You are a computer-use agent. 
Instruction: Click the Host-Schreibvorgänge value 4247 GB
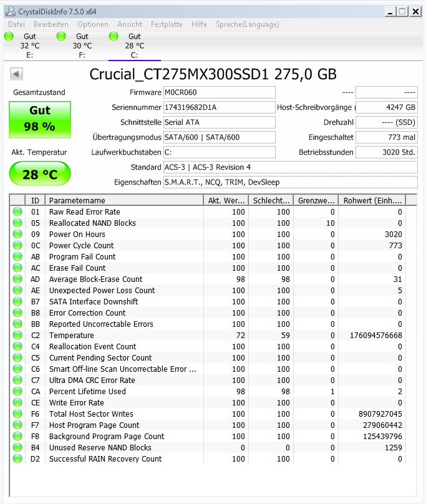coord(387,107)
